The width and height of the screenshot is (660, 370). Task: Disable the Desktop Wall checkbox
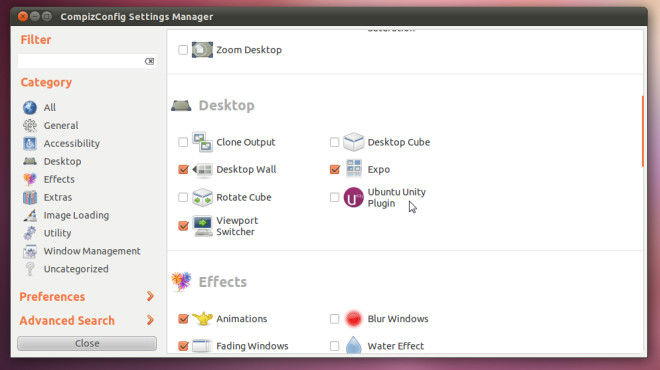coord(183,170)
